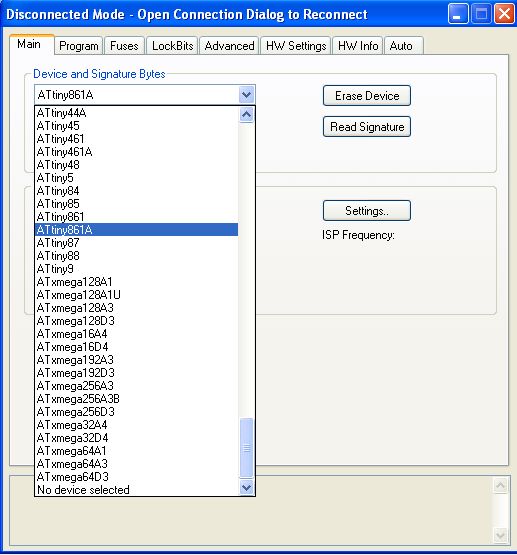Select the highlighted ATtiny861A entry
The width and height of the screenshot is (517, 555).
(x=137, y=230)
